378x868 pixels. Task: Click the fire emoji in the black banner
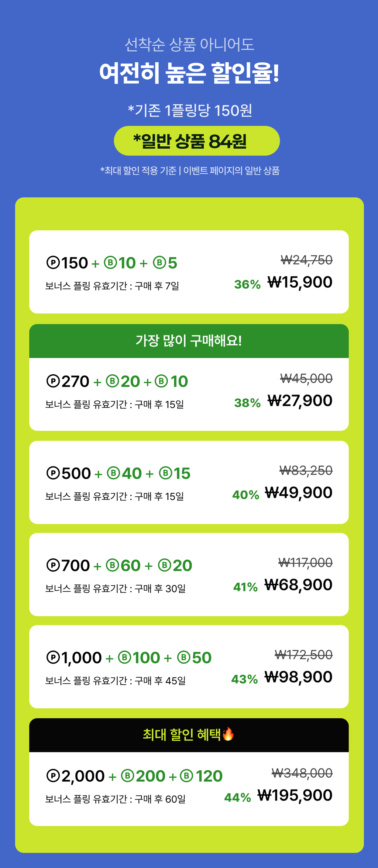click(x=228, y=734)
